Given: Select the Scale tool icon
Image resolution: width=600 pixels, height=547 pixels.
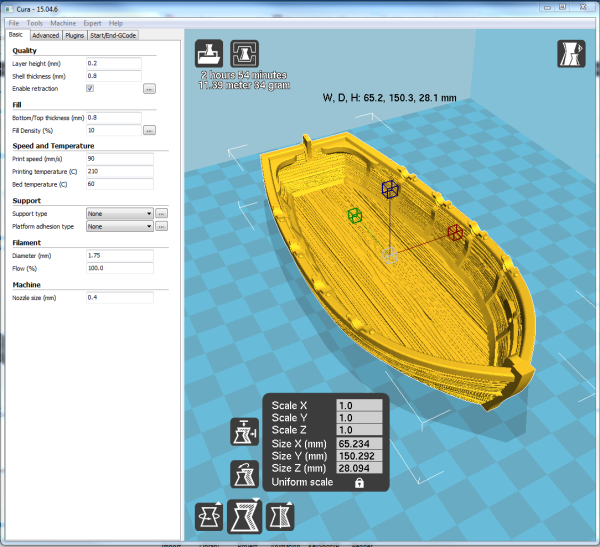Looking at the screenshot, I should [x=244, y=516].
